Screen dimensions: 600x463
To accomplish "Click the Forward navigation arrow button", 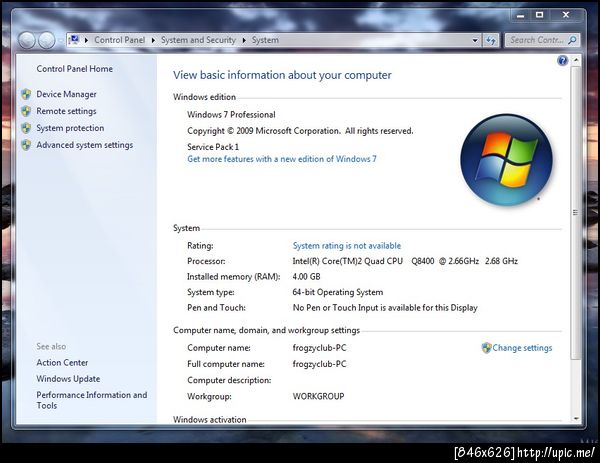I will (x=47, y=40).
